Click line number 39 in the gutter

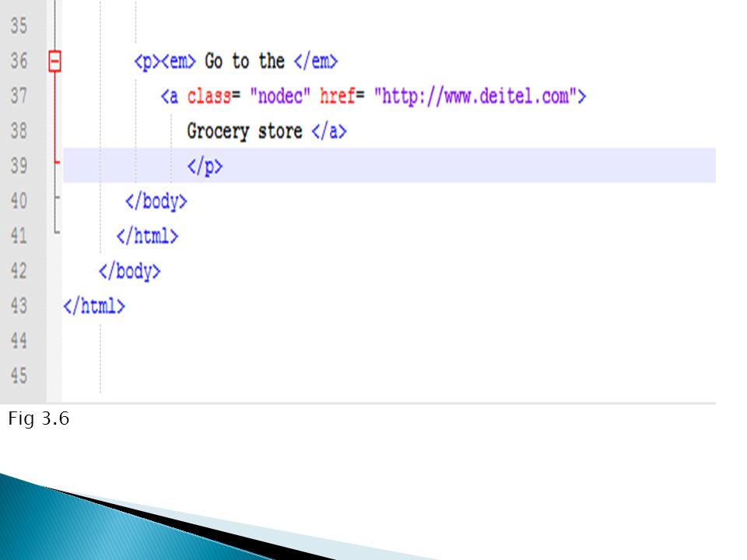click(19, 166)
